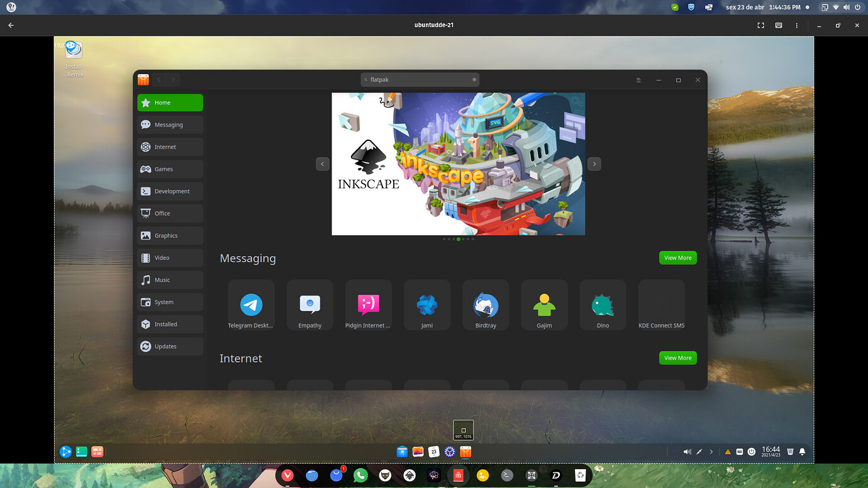Go back from ubuntudde-21 viewer

point(11,25)
